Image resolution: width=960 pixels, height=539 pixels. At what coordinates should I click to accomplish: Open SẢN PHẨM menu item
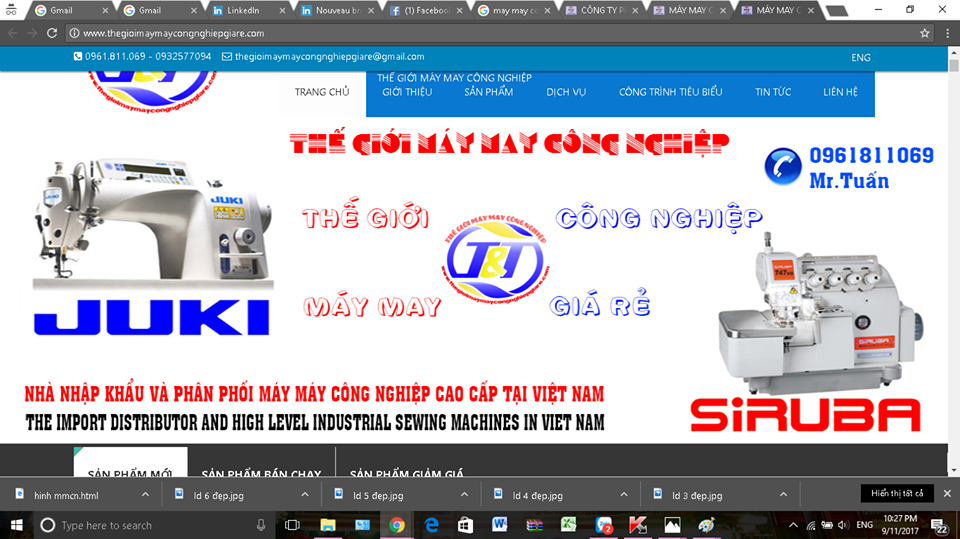(489, 92)
